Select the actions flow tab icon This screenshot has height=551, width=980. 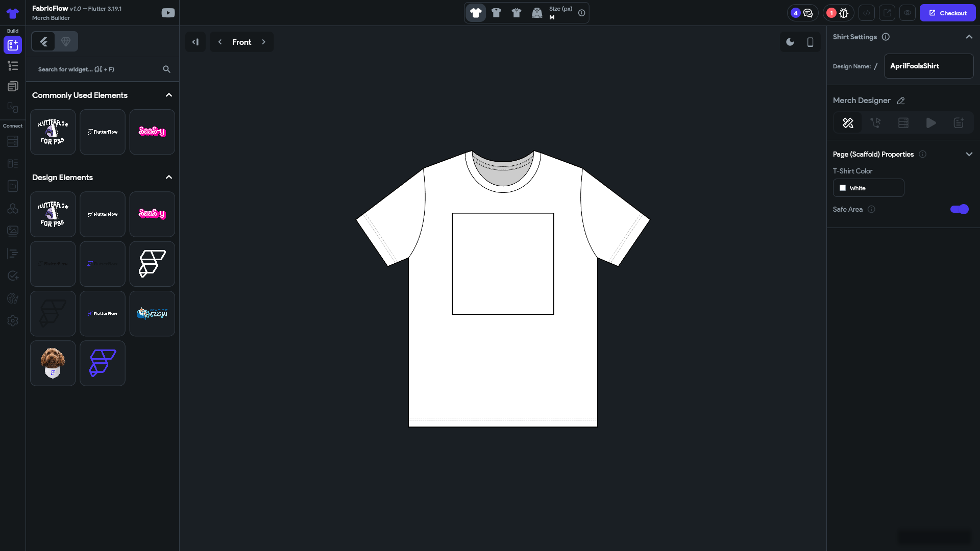(x=875, y=123)
